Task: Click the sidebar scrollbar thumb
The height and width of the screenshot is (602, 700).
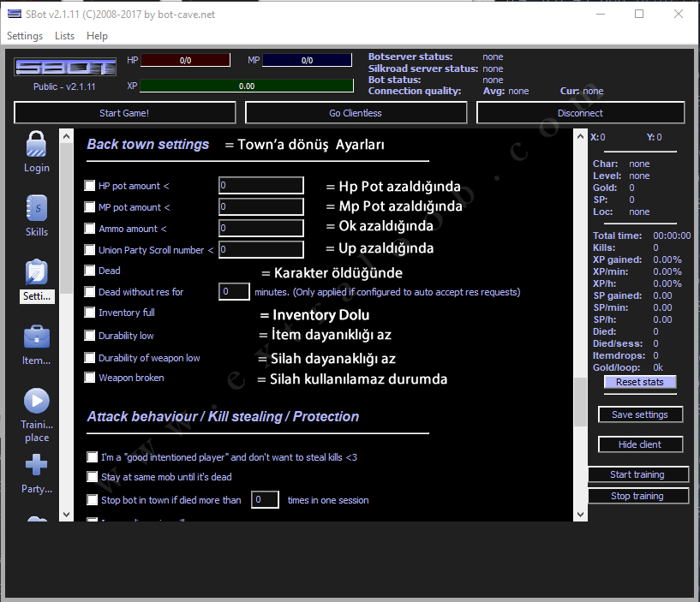Action: 66,218
